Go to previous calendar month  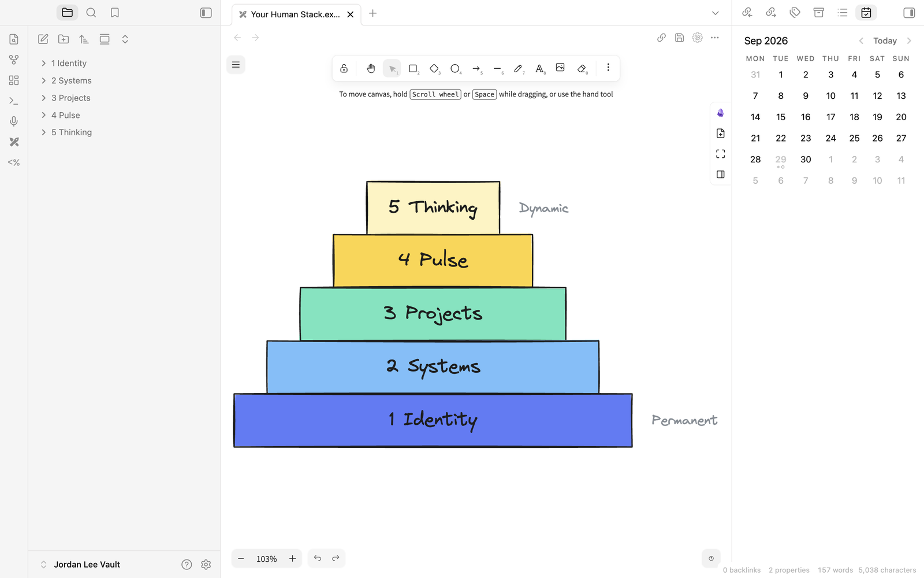[x=861, y=40]
